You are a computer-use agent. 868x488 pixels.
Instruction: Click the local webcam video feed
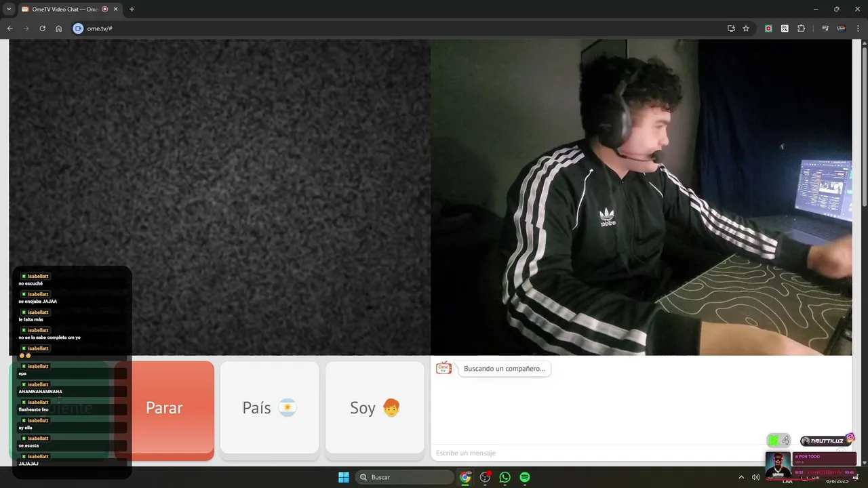coord(641,197)
